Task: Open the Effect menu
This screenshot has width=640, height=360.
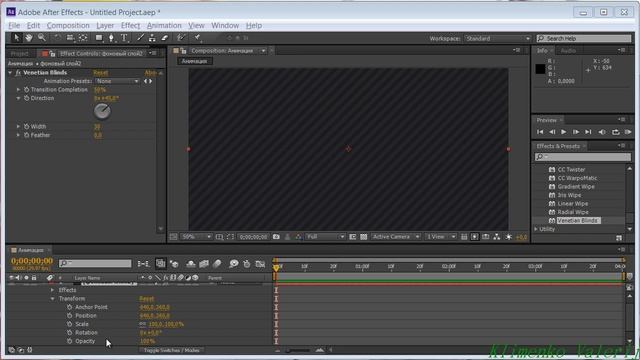Action: (x=130, y=25)
